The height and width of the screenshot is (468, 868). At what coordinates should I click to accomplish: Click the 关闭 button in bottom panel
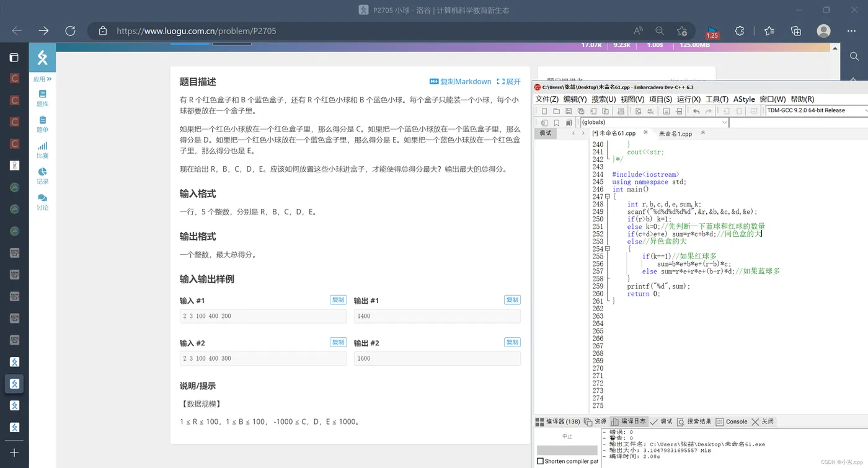(x=763, y=422)
